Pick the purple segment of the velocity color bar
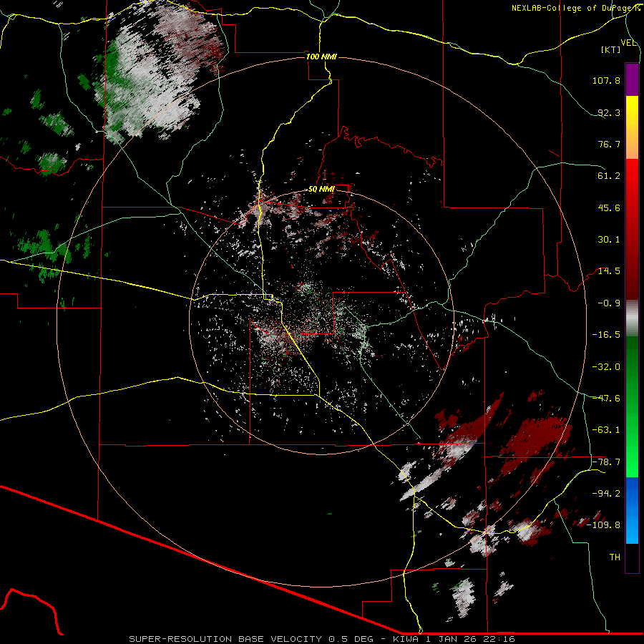 click(632, 79)
